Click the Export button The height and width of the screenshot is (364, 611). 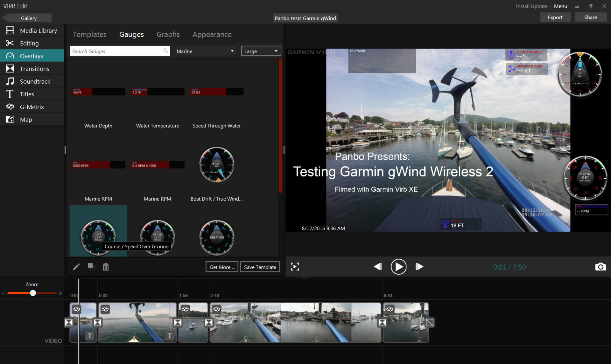555,17
